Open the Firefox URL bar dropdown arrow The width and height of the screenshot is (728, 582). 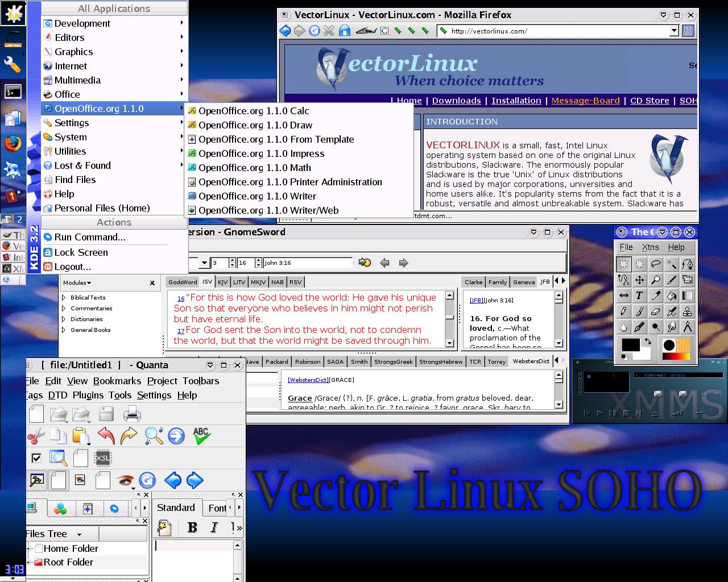click(x=674, y=31)
